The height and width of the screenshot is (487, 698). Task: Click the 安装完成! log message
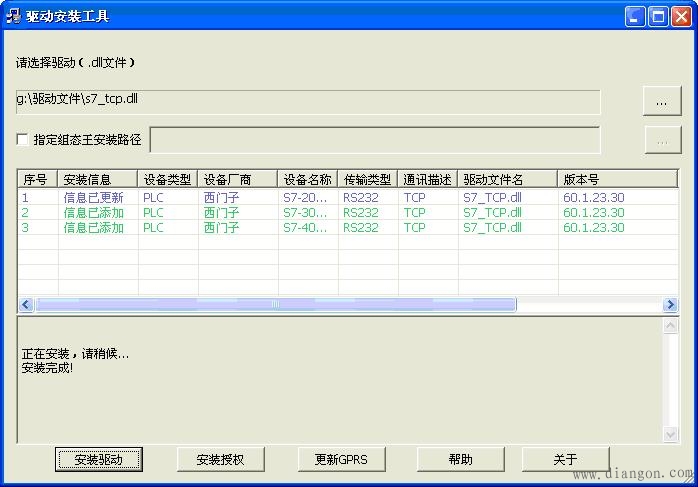47,368
